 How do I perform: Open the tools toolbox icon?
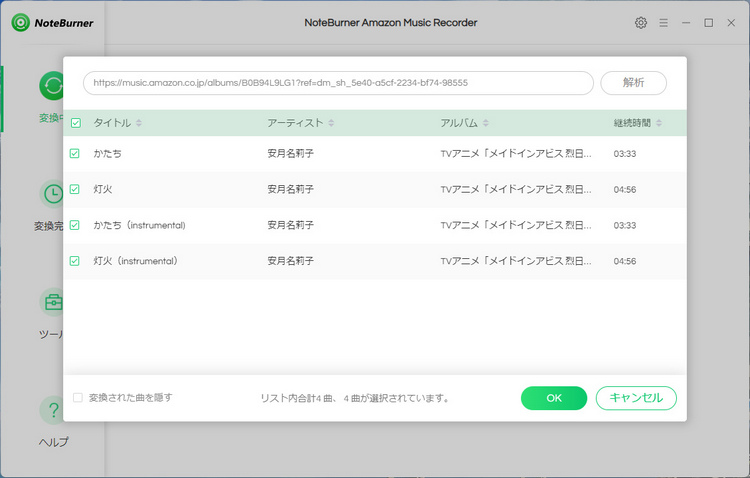pos(52,302)
